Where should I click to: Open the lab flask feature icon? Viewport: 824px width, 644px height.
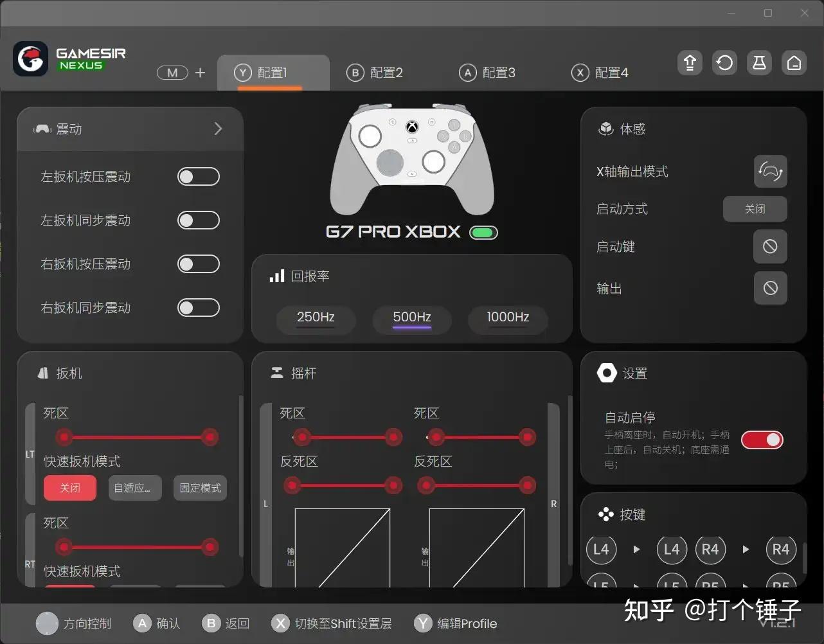pos(759,62)
